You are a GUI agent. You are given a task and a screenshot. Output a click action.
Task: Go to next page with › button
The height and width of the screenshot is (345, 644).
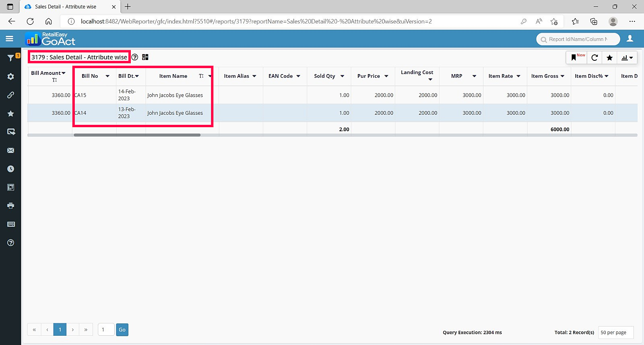tap(73, 330)
